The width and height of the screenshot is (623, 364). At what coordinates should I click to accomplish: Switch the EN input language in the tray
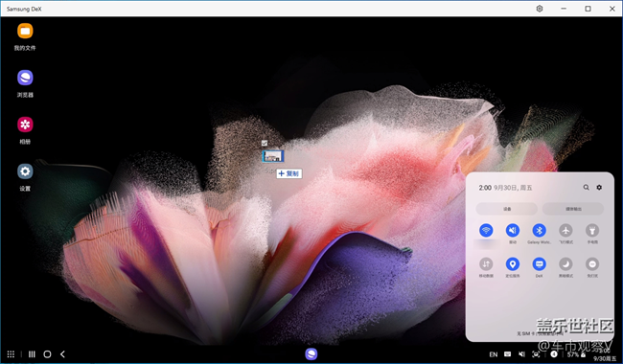coord(493,354)
